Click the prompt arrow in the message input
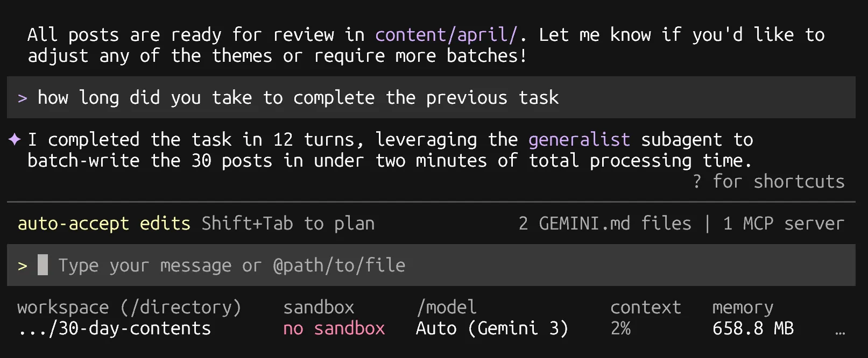Screen dimensions: 868x358 tap(22, 266)
